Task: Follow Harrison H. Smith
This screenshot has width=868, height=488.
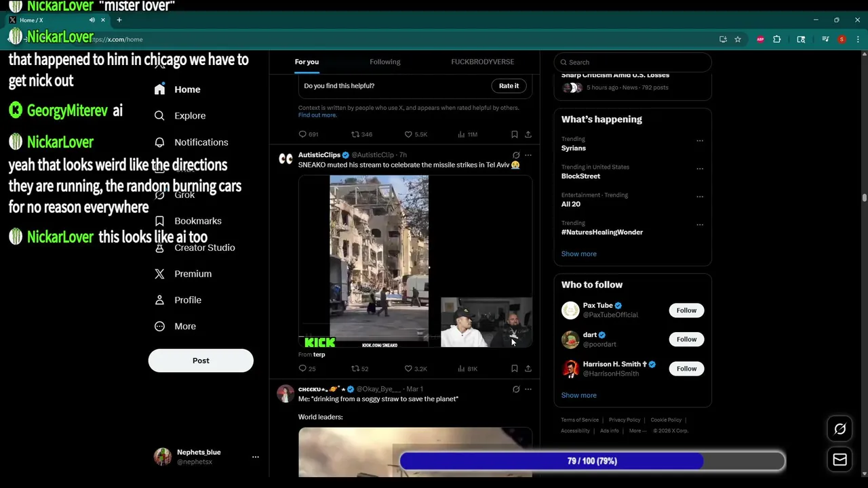Action: (x=686, y=369)
